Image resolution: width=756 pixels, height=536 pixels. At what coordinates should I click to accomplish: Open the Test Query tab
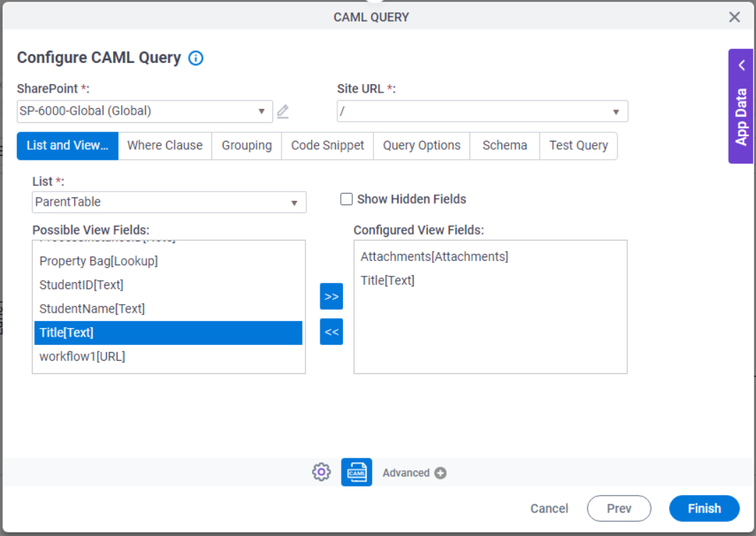(x=578, y=146)
